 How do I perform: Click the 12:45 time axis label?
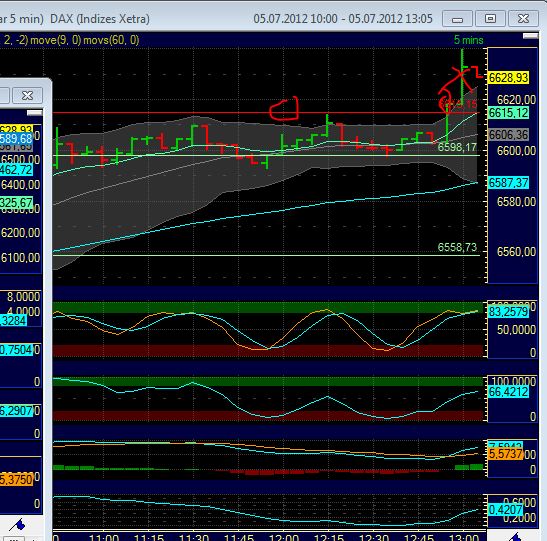point(419,537)
